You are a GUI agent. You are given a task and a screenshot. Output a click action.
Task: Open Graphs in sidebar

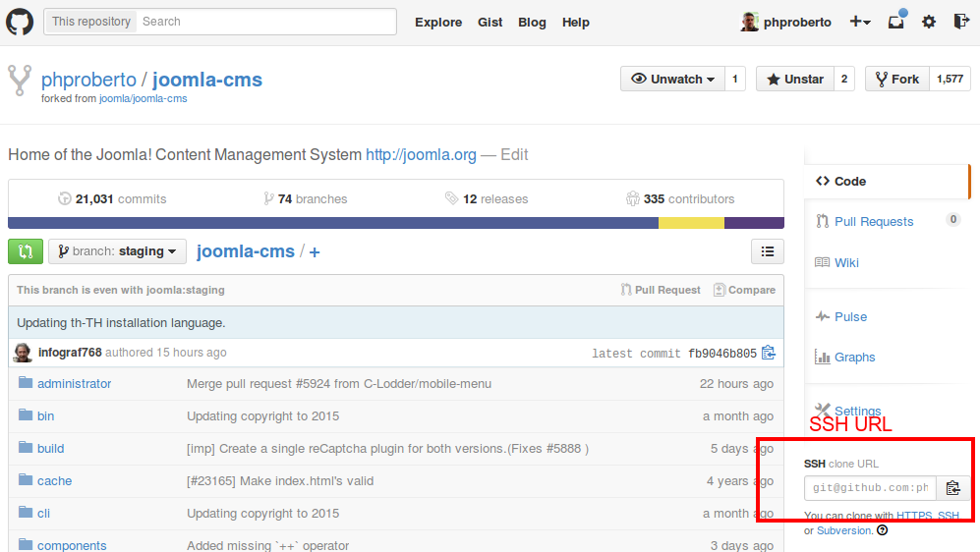854,358
